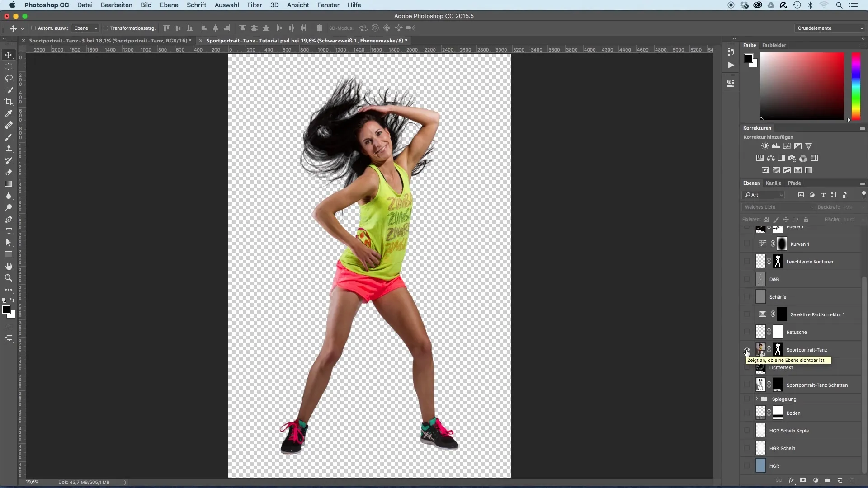Click the Sportportrait-Tanz Schatten layer mask thumbnail
This screenshot has width=868, height=488.
(x=778, y=385)
